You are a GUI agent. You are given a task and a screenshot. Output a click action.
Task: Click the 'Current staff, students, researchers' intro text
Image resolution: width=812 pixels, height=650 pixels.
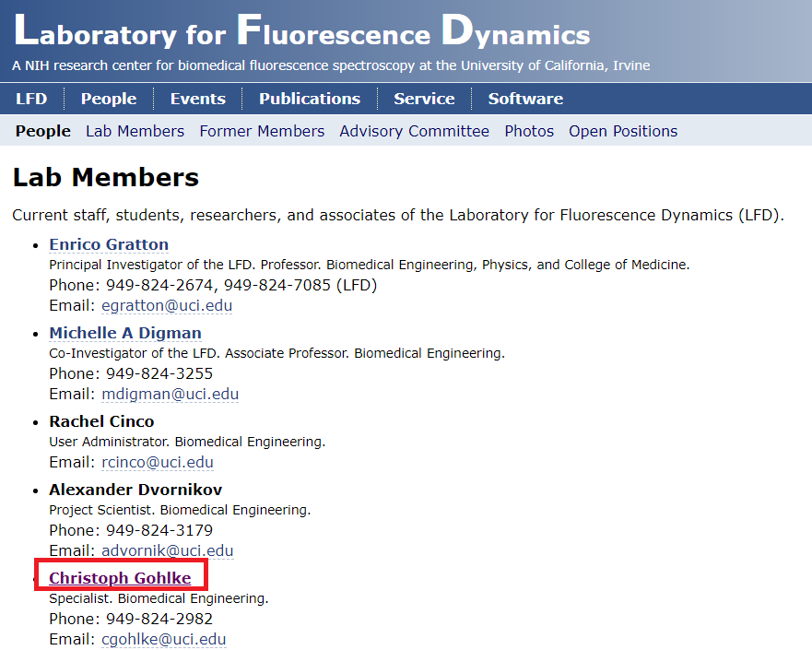tap(398, 215)
